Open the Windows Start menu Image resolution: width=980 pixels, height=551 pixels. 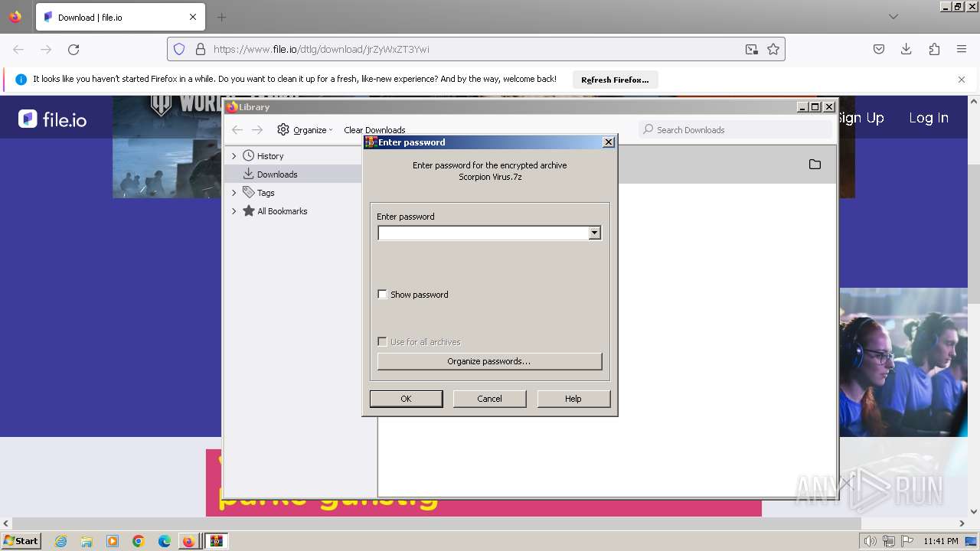pos(21,541)
